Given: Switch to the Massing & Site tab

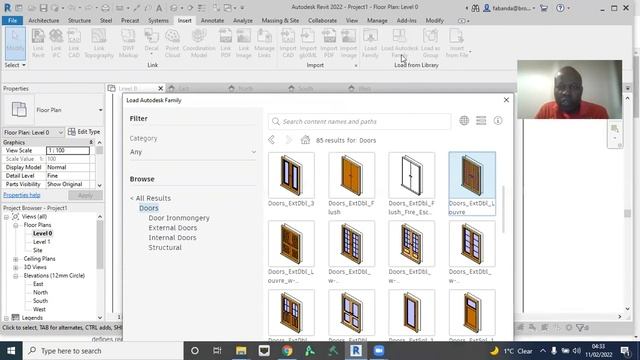Looking at the screenshot, I should point(280,20).
